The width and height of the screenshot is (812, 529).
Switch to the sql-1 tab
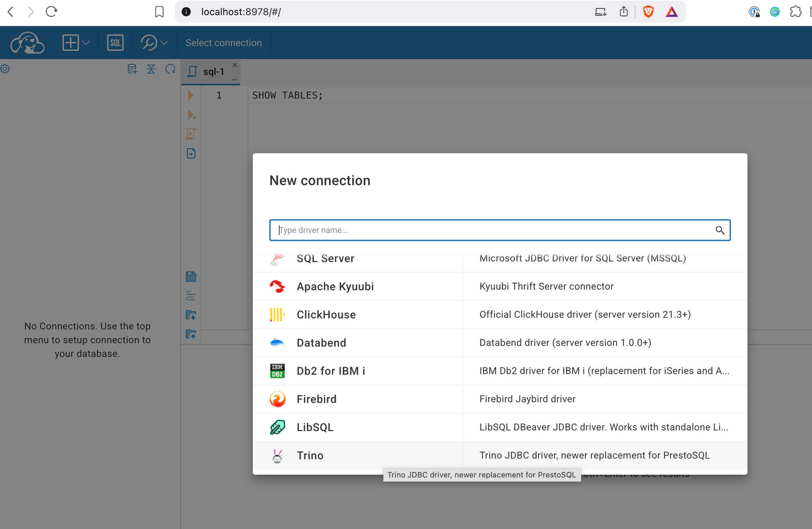213,72
